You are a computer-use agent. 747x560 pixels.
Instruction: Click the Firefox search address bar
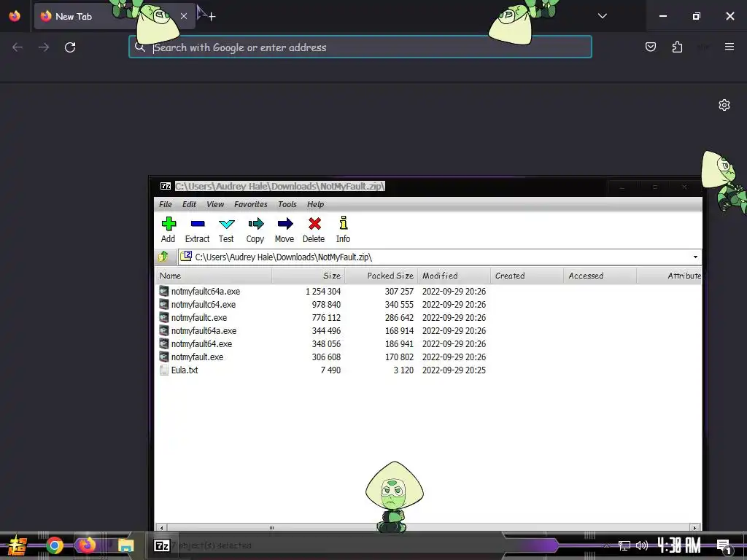360,47
